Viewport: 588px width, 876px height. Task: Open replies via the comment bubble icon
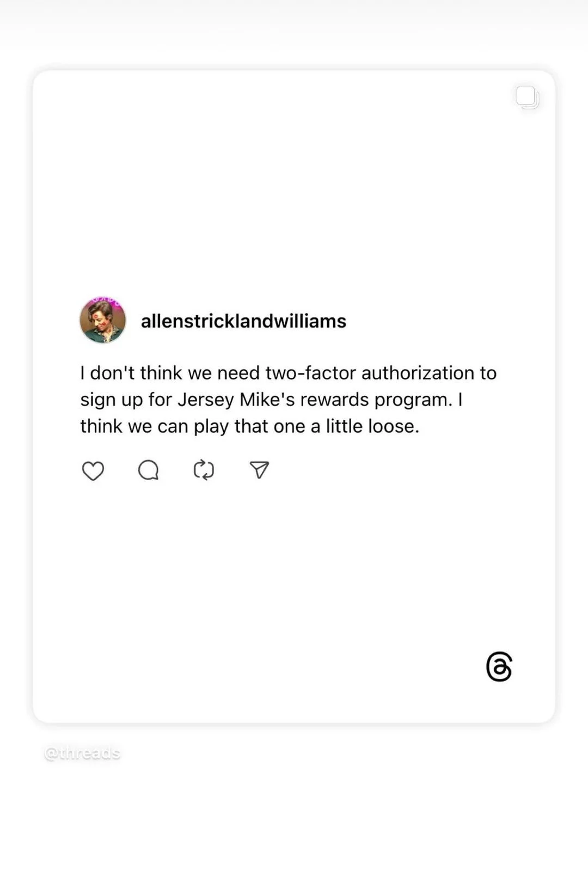tap(148, 470)
